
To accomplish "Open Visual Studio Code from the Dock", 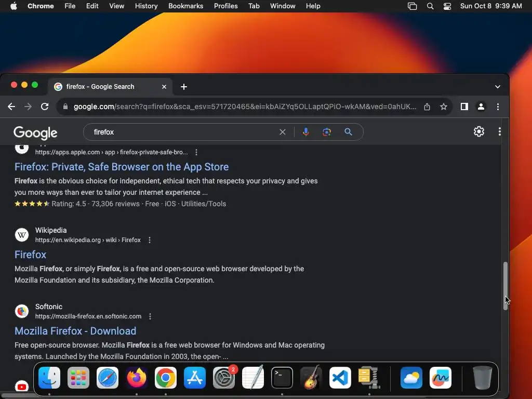I will pyautogui.click(x=340, y=378).
